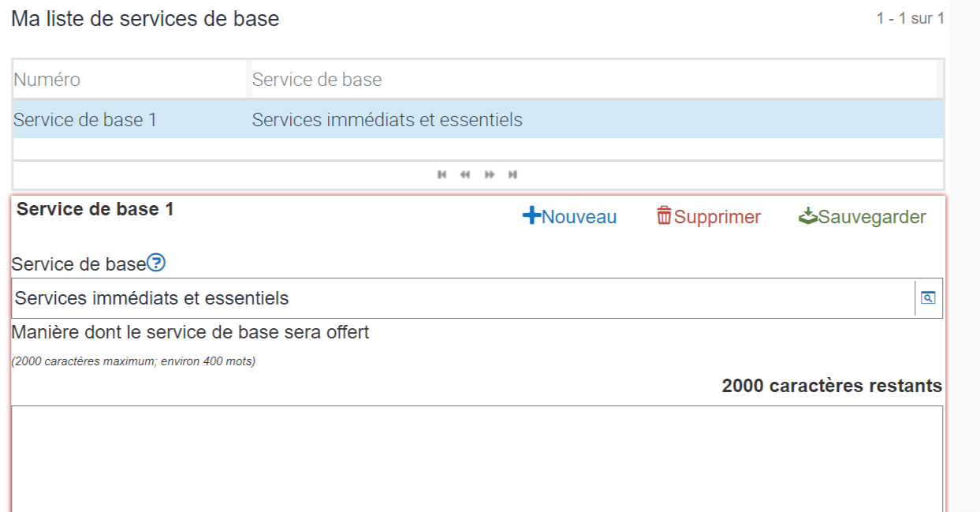Image resolution: width=980 pixels, height=512 pixels.
Task: Open the lookup search icon in Service de base field
Action: 928,298
